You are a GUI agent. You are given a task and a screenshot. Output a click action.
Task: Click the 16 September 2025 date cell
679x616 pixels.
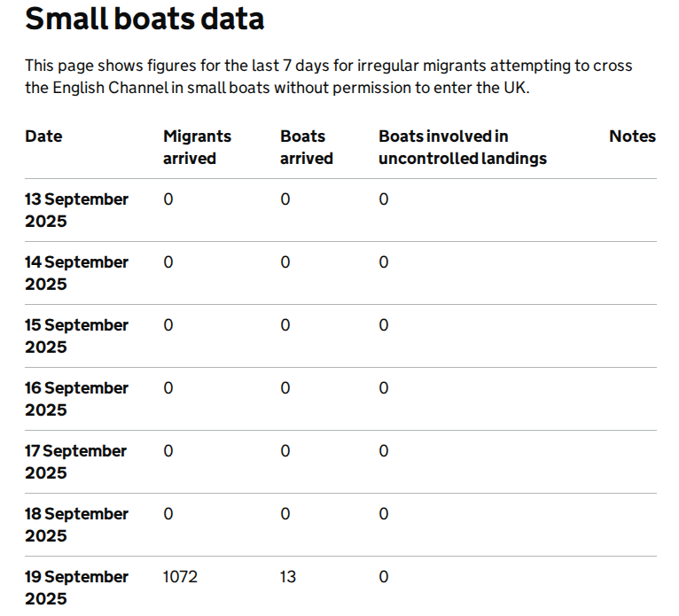tap(76, 399)
